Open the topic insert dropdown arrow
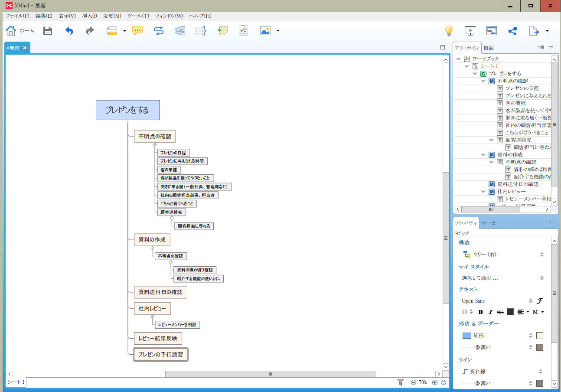The height and width of the screenshot is (392, 561). 124,31
